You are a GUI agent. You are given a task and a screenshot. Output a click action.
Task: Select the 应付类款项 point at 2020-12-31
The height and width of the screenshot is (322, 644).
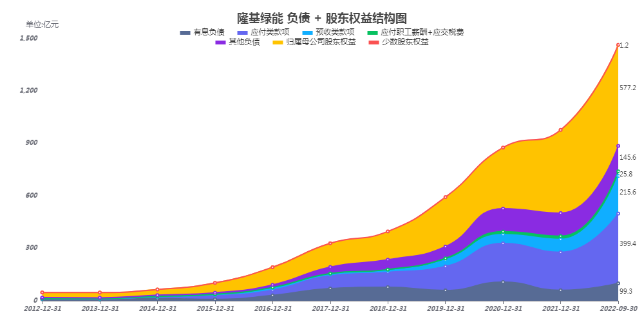point(503,243)
